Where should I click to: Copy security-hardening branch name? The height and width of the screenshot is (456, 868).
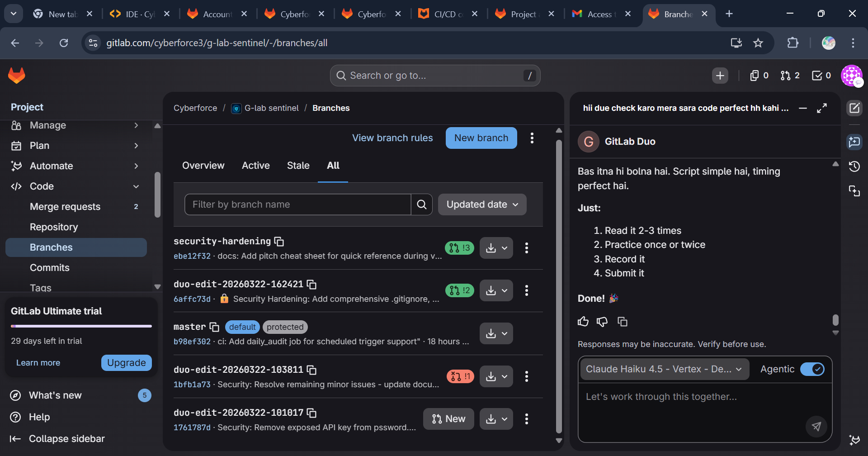click(x=279, y=242)
